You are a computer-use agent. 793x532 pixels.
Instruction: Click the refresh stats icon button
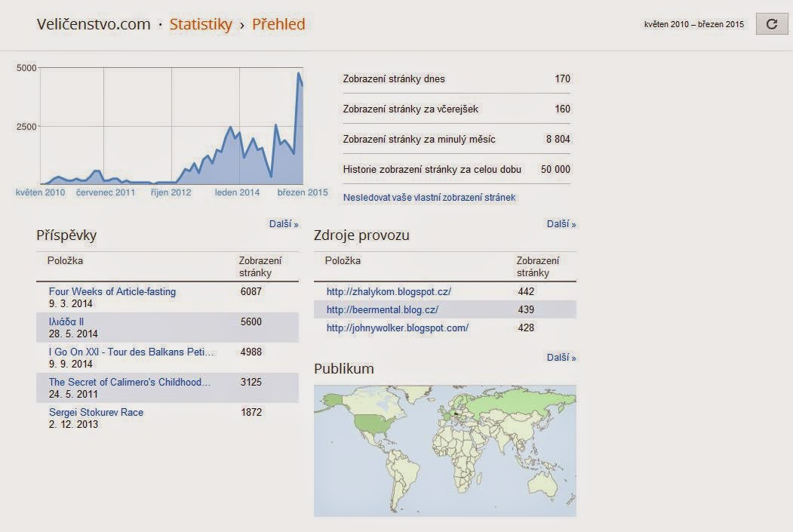[771, 23]
